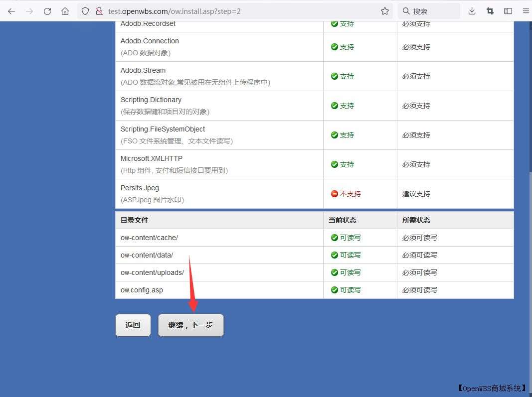Click the browser home icon
The height and width of the screenshot is (397, 532).
(65, 10)
